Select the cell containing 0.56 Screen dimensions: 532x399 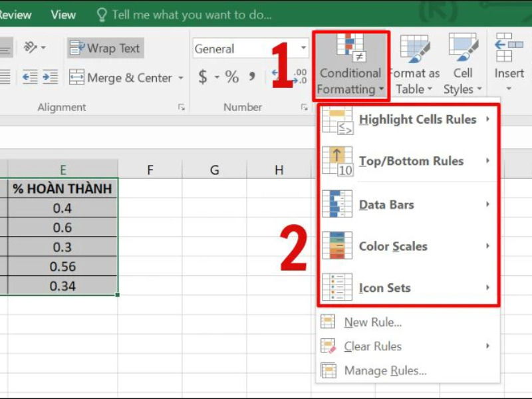[63, 267]
